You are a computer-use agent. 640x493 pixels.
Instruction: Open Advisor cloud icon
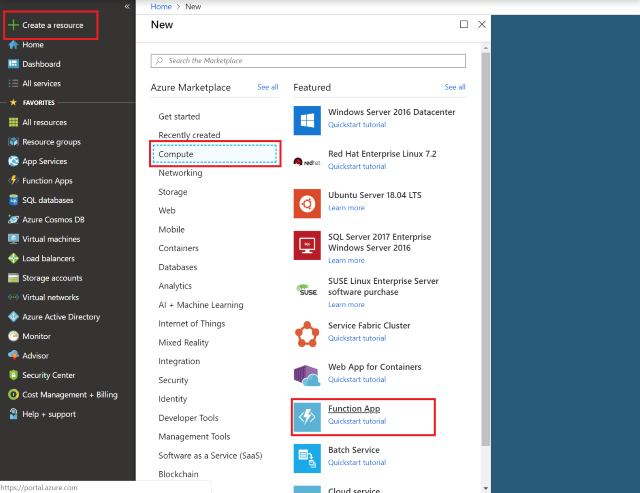(13, 355)
